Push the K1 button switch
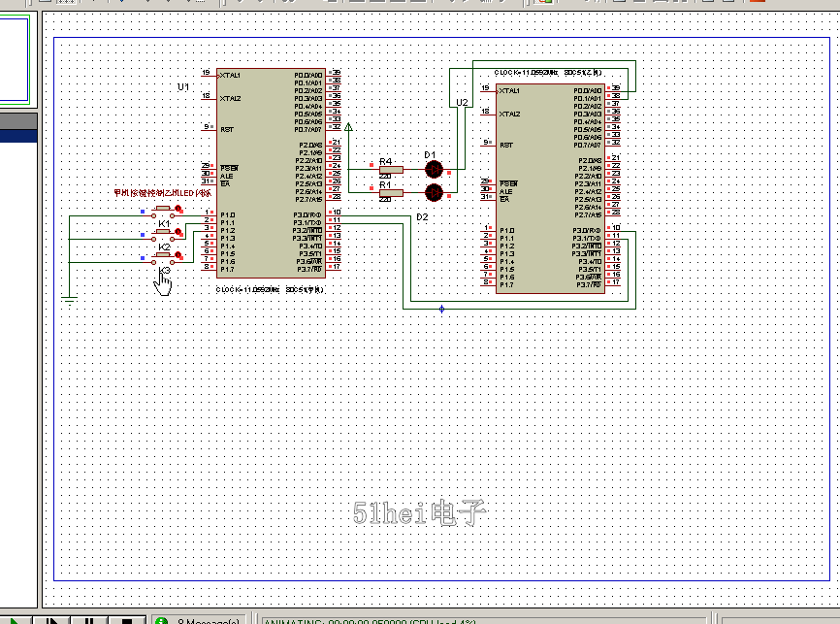 pyautogui.click(x=162, y=211)
